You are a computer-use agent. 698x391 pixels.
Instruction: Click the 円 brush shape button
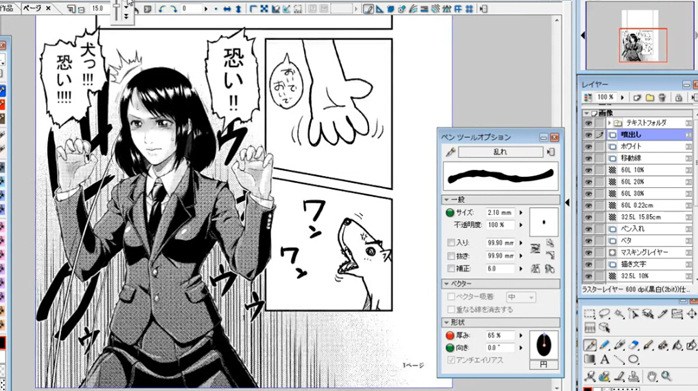point(544,365)
